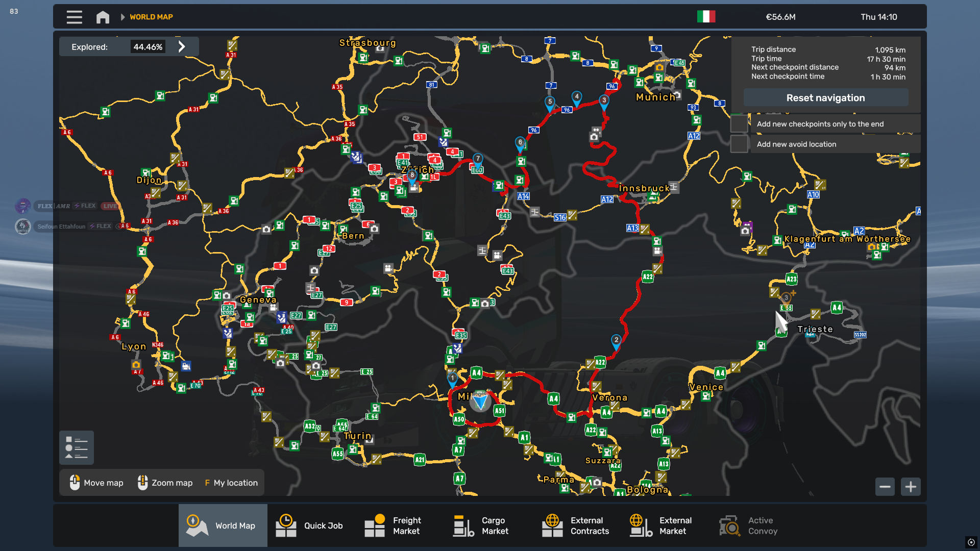Click the Klagenfurt am Wörthersee label
The height and width of the screenshot is (551, 980).
coord(847,239)
